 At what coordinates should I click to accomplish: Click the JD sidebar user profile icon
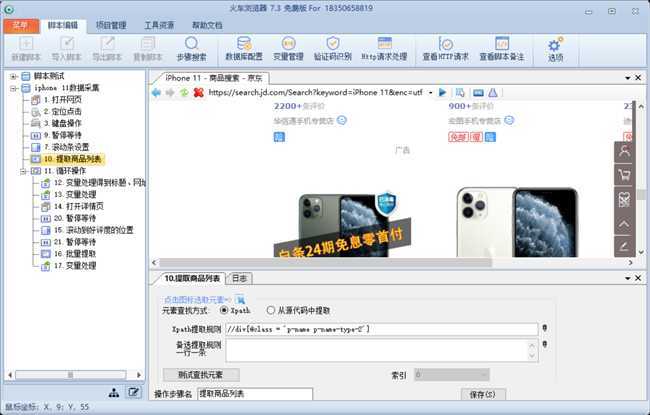click(x=624, y=152)
